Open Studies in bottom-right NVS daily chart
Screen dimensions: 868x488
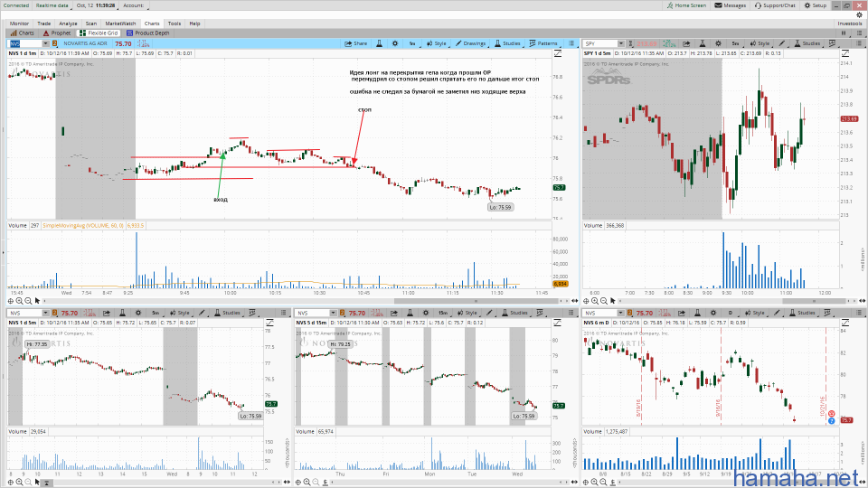[802, 313]
